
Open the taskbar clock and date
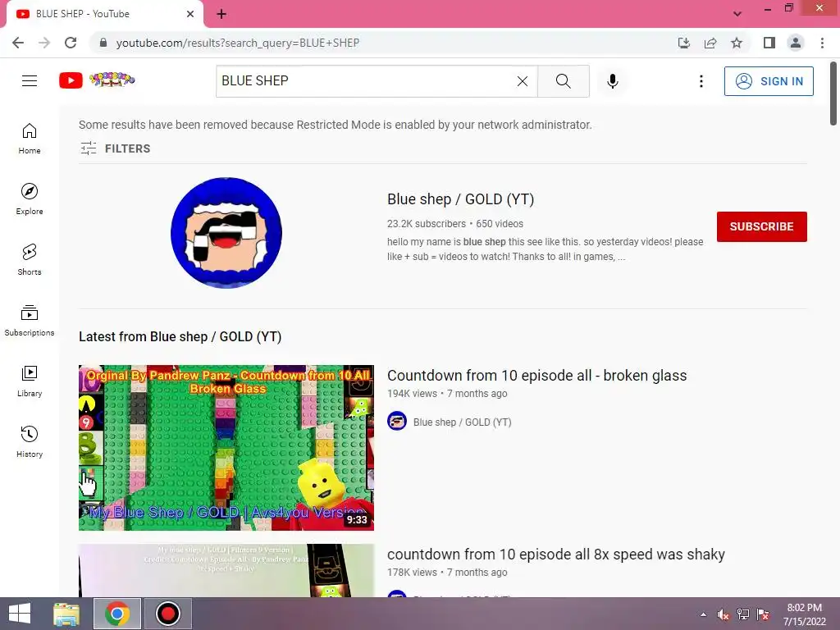tap(804, 614)
